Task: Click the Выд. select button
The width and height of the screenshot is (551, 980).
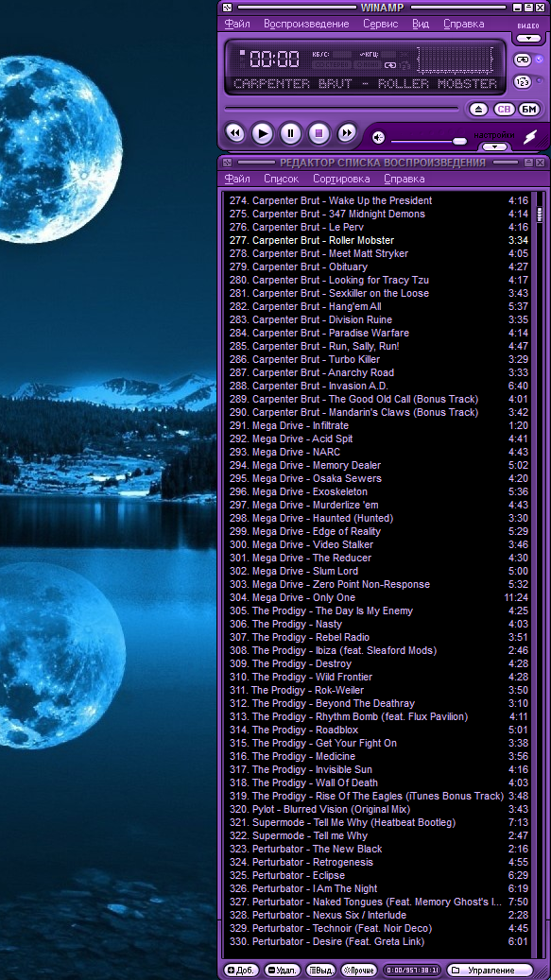Action: pos(321,970)
